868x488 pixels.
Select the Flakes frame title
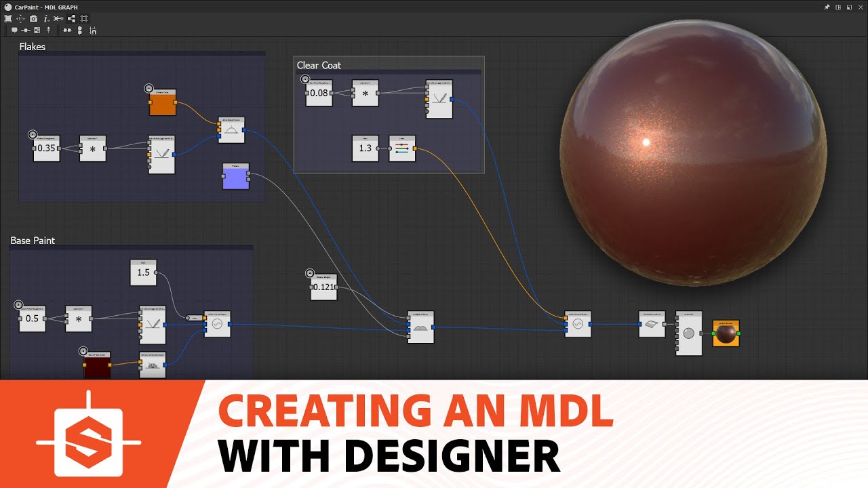point(33,47)
